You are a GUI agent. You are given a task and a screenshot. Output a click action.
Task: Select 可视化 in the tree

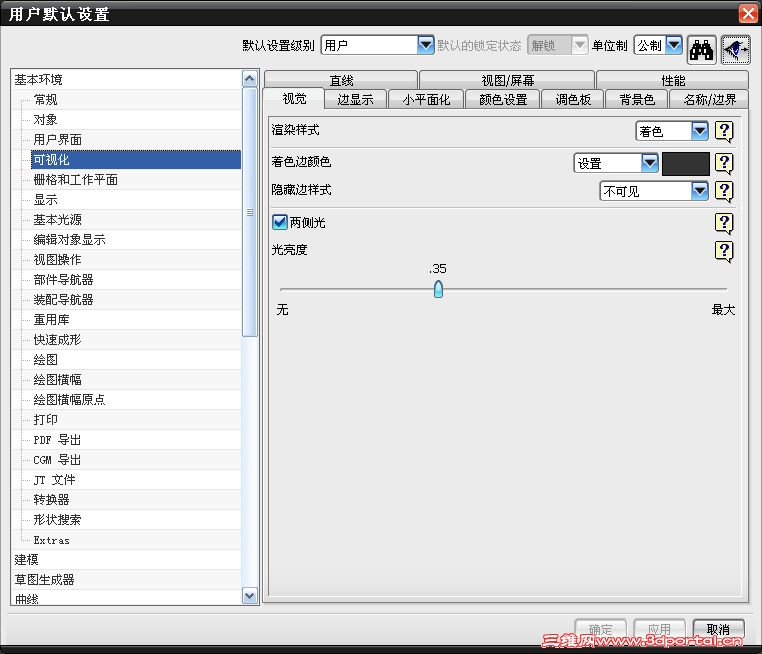136,159
